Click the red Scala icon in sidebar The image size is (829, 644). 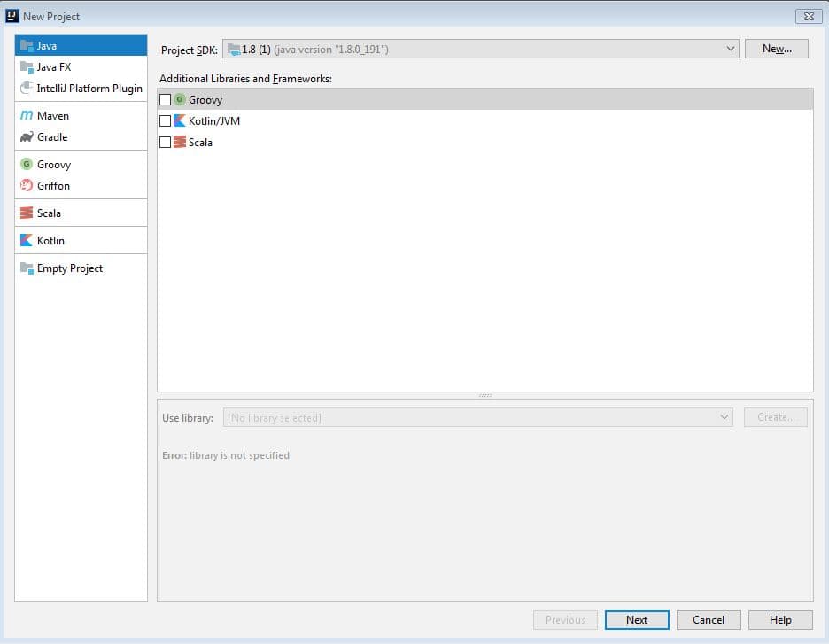coord(27,213)
